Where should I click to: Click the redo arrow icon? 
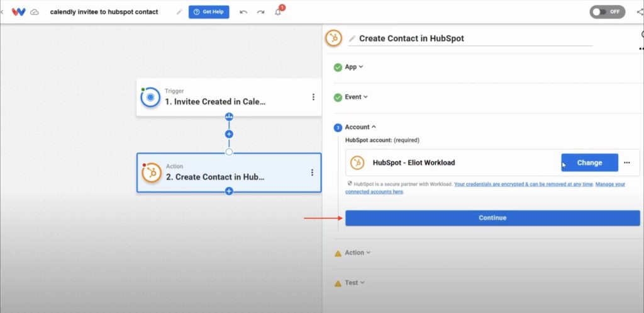tap(260, 12)
